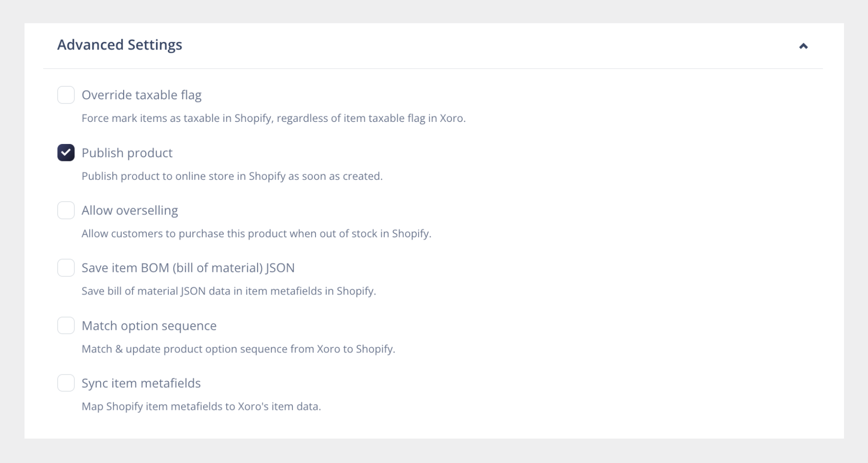The height and width of the screenshot is (463, 868).
Task: Collapse the Advanced Settings section chevron
Action: click(803, 46)
